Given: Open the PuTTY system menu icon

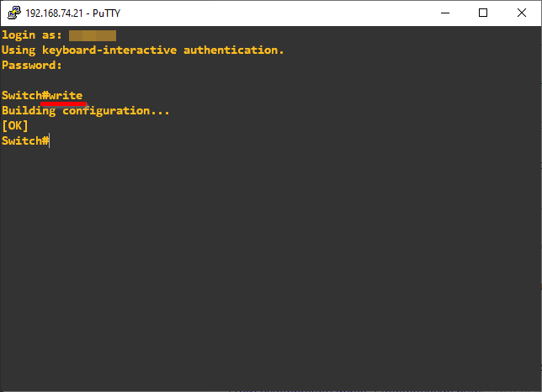Looking at the screenshot, I should (x=13, y=13).
